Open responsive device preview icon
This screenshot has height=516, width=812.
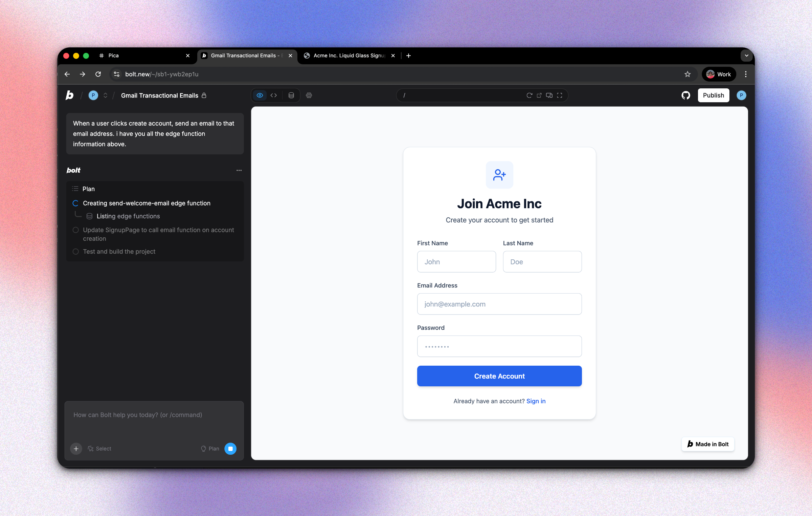pyautogui.click(x=549, y=95)
